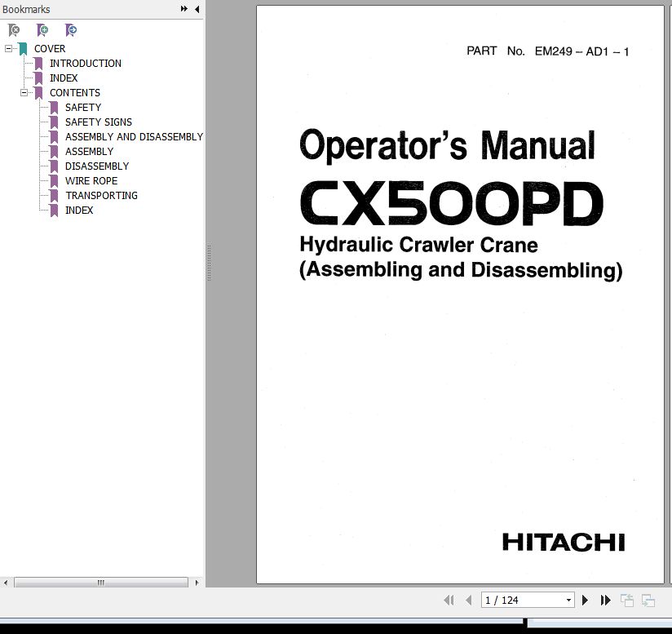Jump to the WIRE ROPE bookmark
672x634 pixels.
(91, 181)
